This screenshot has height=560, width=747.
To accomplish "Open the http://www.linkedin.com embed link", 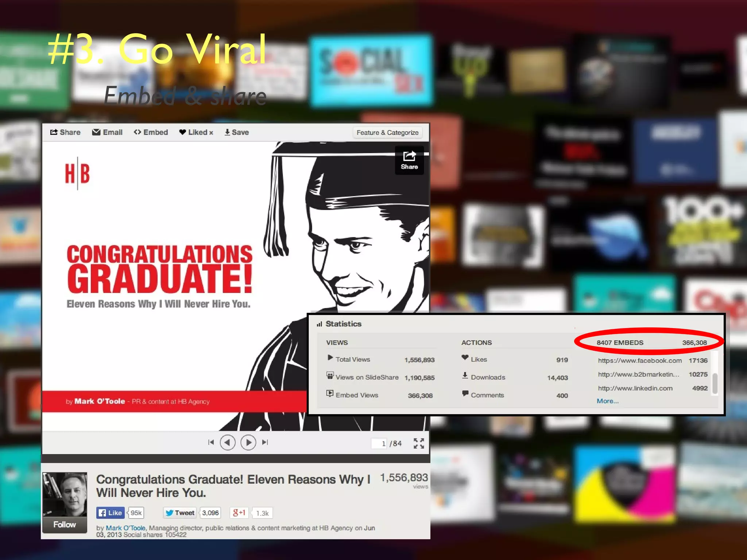I will click(635, 388).
